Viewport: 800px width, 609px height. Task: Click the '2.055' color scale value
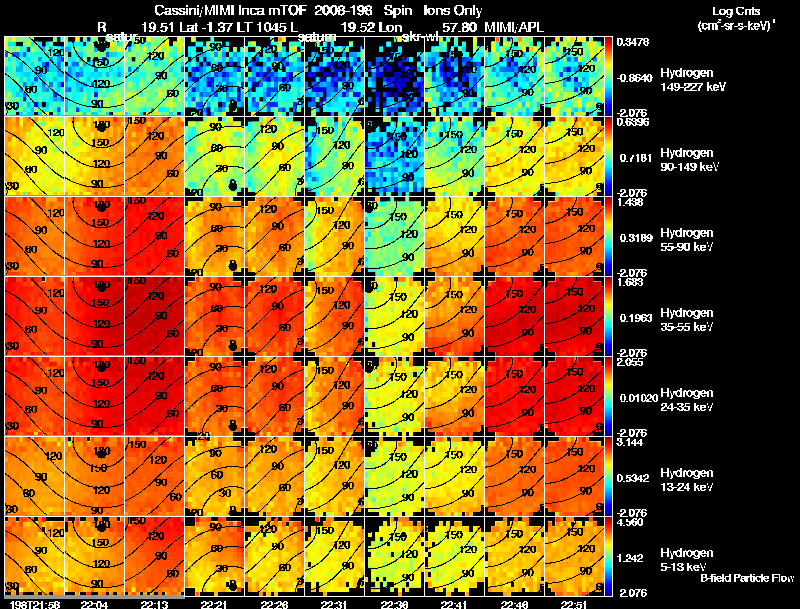point(630,362)
